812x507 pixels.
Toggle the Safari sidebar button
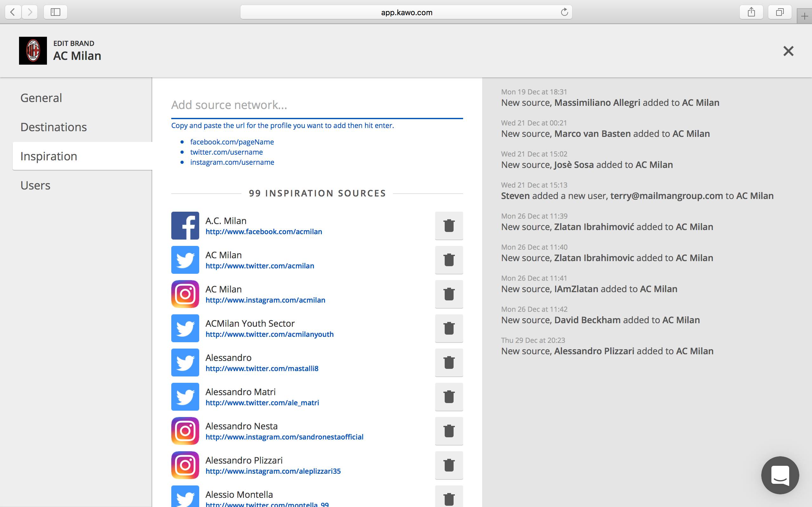56,12
